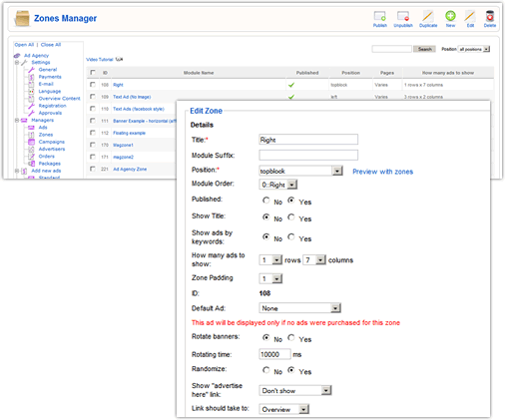Open the Settings tree item
This screenshot has height=420, width=505.
(41, 63)
